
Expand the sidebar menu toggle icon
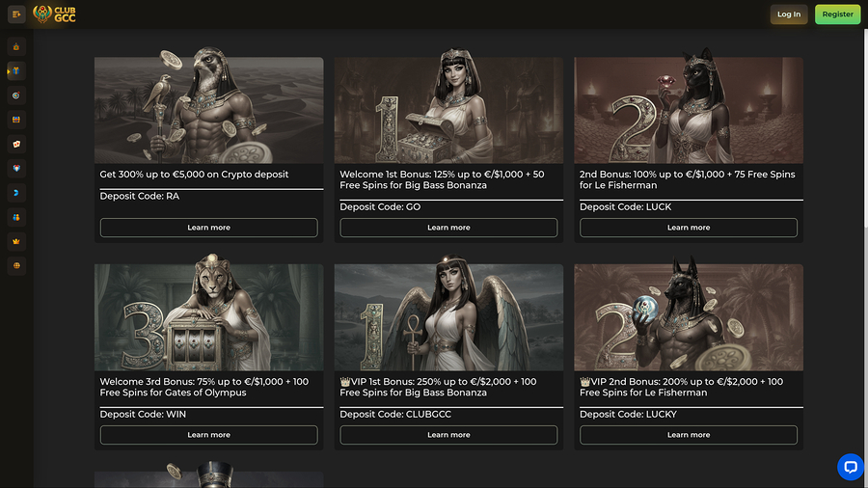coord(16,14)
